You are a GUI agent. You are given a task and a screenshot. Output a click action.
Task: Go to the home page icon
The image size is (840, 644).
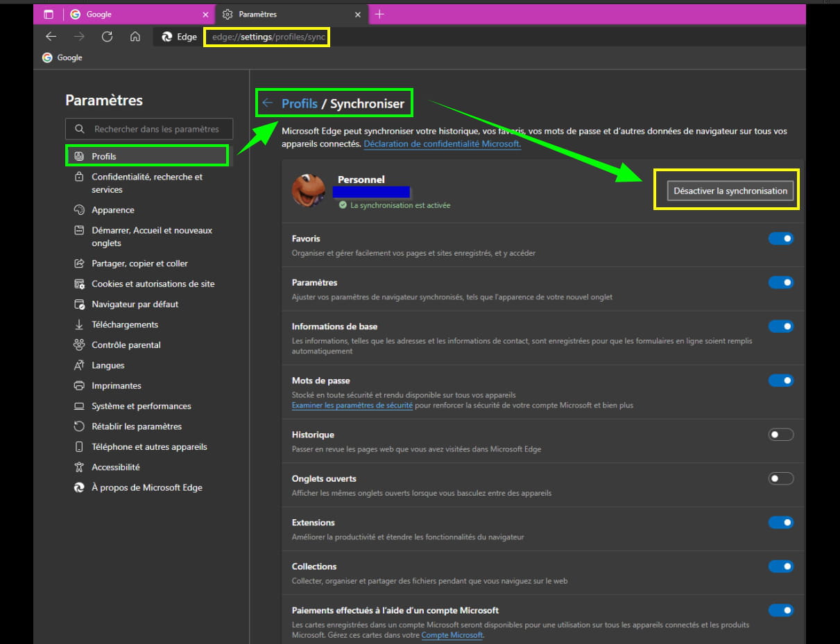click(135, 37)
